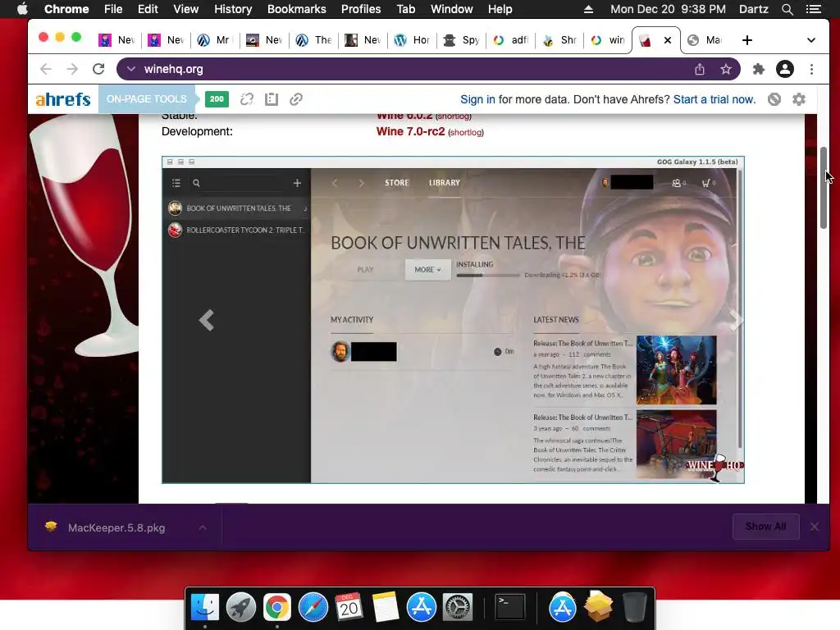Open Calendar in the Dock
840x630 pixels.
[349, 608]
